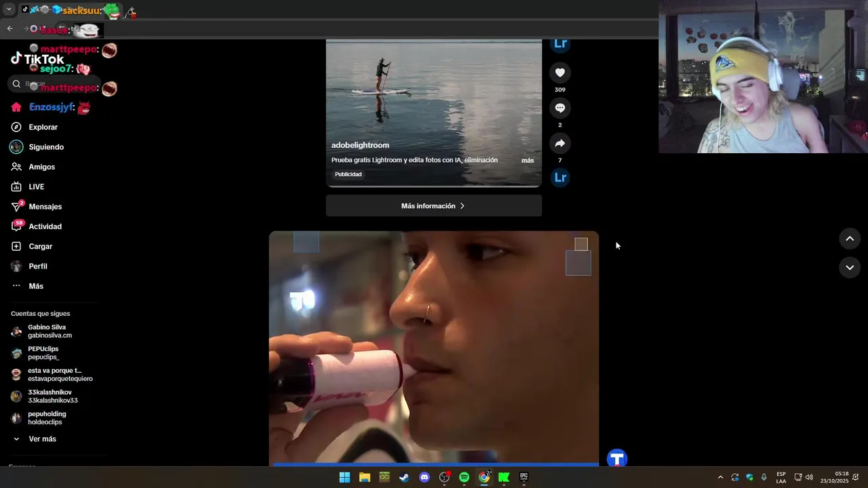Open the clock and date panel
The height and width of the screenshot is (488, 868).
click(x=834, y=477)
